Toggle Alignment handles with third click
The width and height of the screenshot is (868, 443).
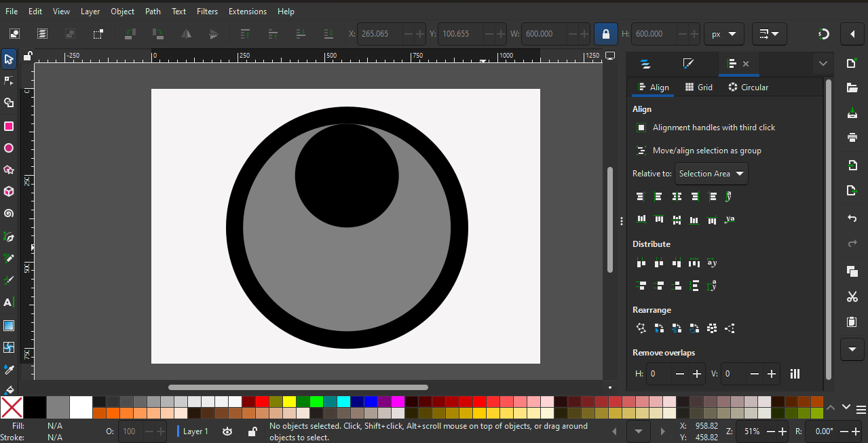641,128
